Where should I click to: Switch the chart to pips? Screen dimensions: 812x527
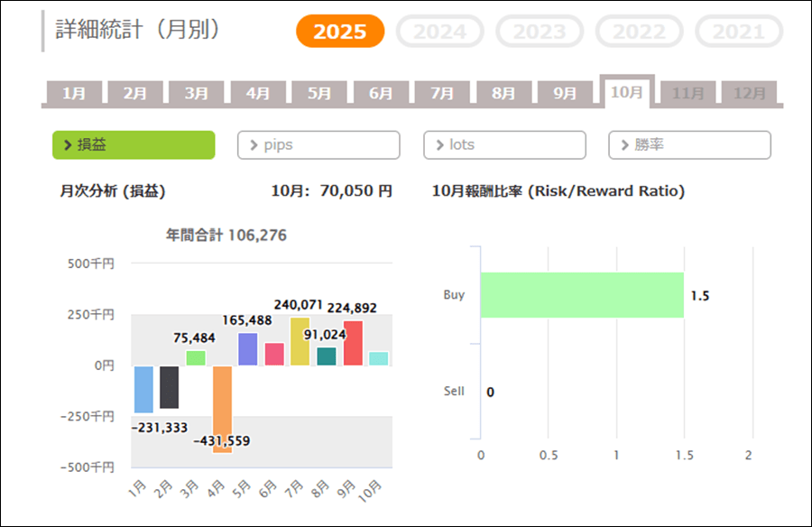pos(318,144)
